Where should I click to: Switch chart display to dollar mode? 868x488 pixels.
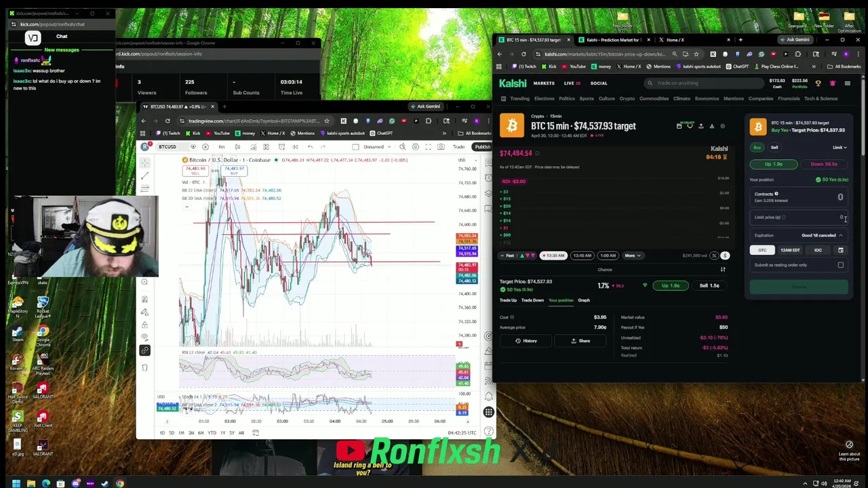click(725, 256)
